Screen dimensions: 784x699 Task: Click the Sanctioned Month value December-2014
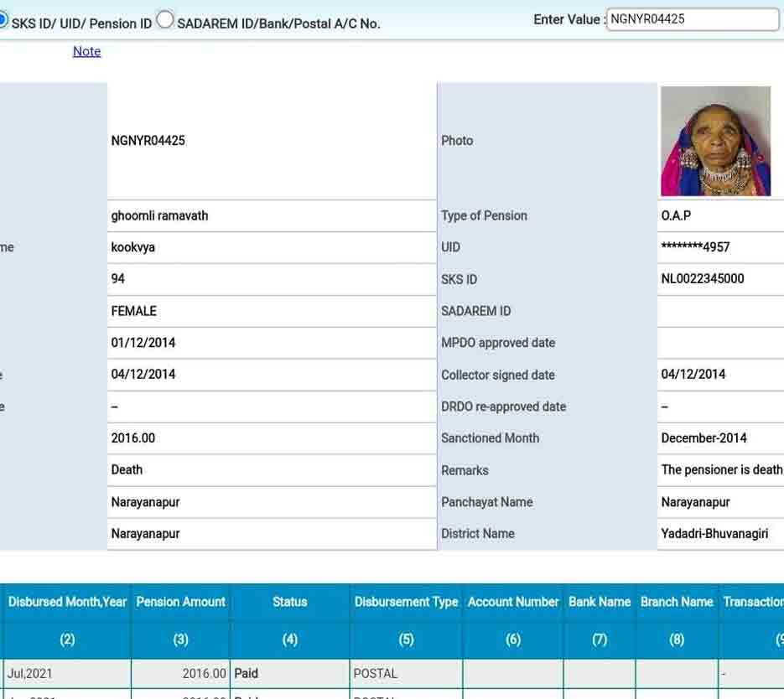point(704,438)
